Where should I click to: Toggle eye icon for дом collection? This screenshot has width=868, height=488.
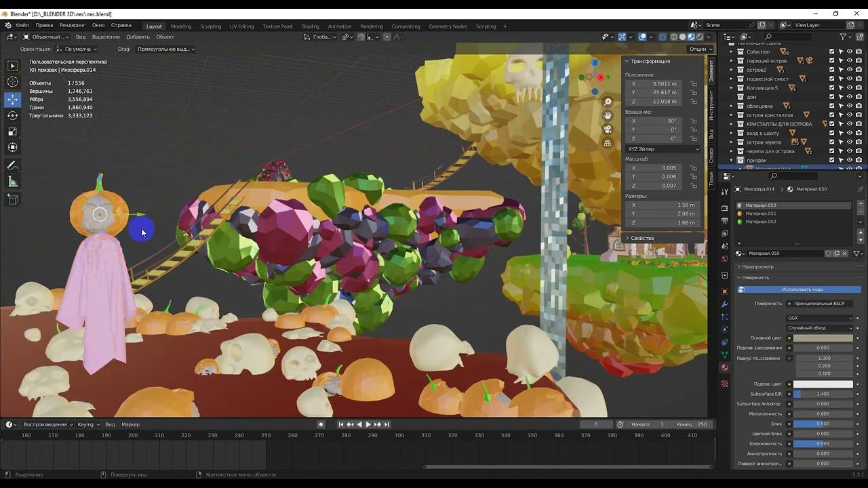pos(850,97)
